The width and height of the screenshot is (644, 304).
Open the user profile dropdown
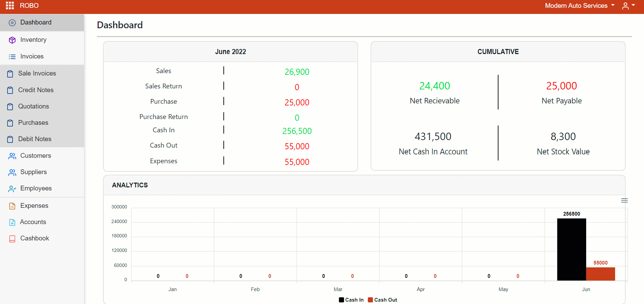[x=628, y=6]
